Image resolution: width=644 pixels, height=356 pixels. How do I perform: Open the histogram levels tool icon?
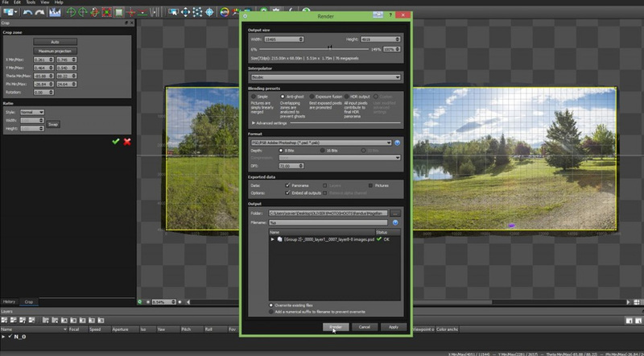pos(55,12)
